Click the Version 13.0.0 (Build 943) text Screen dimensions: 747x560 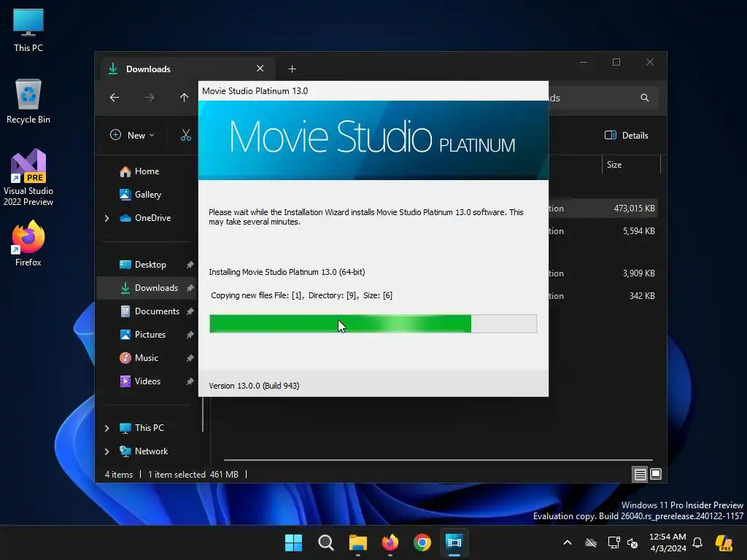[254, 386]
